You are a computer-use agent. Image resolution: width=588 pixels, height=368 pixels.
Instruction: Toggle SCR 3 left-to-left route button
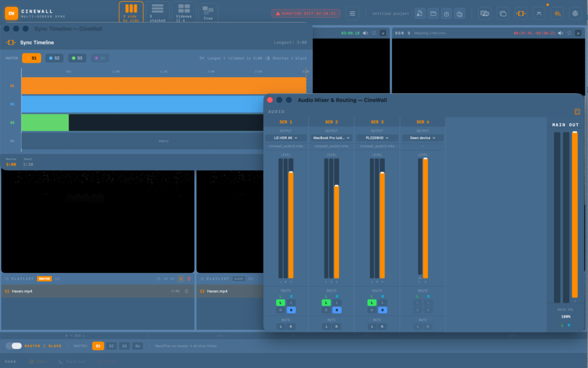point(372,302)
